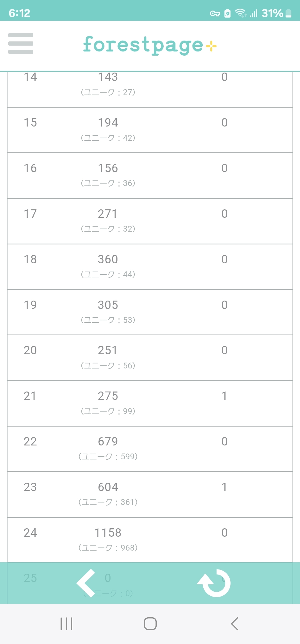Tap the VPN key status icon

point(215,13)
